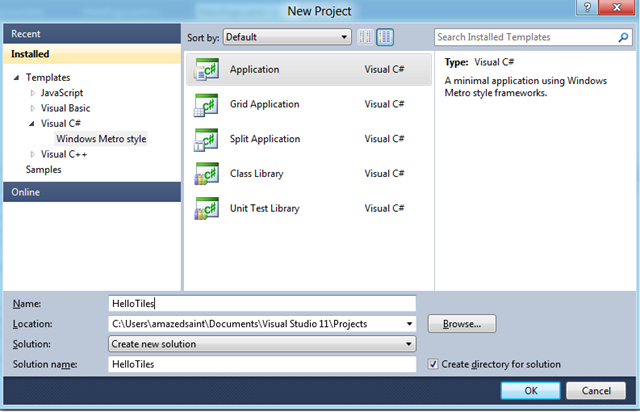The image size is (640, 412).
Task: Select the Grid Application template row
Action: pos(309,105)
